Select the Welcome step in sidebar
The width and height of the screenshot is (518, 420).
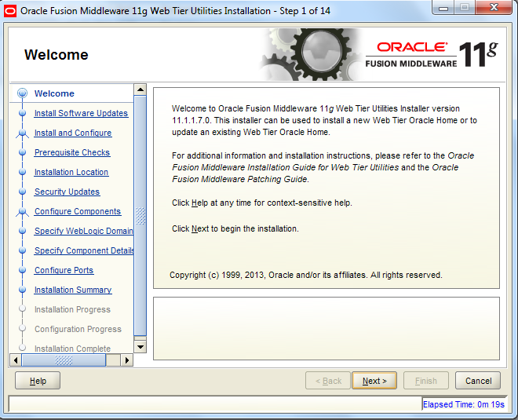54,93
